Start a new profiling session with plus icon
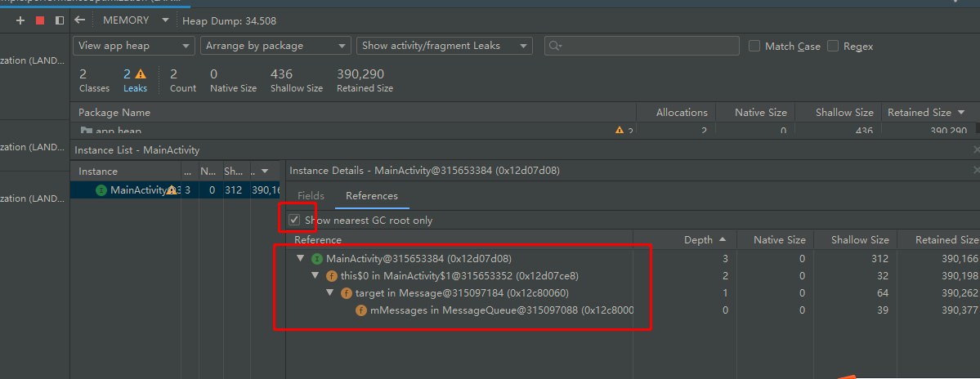 [20, 20]
